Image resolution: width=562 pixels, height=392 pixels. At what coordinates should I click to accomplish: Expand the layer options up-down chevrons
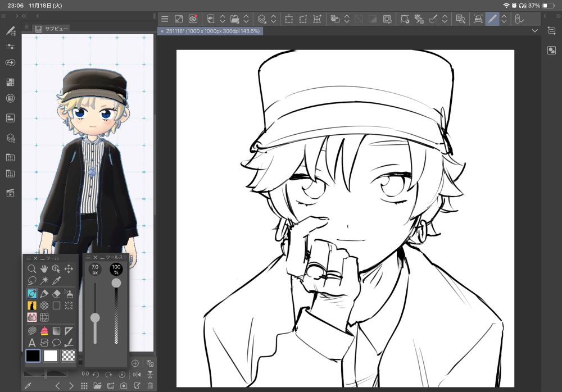click(274, 19)
